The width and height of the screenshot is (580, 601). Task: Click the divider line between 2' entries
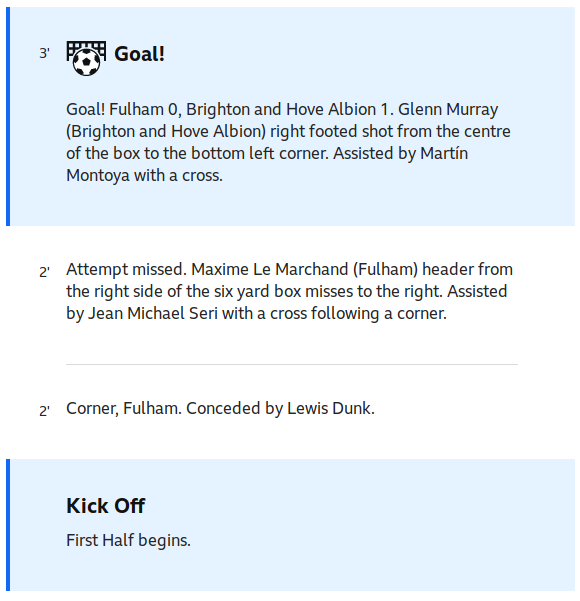coord(292,364)
